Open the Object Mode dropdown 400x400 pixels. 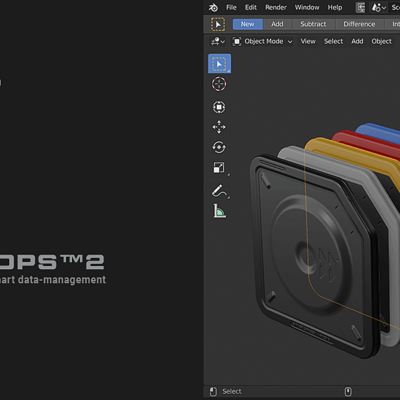coord(263,42)
